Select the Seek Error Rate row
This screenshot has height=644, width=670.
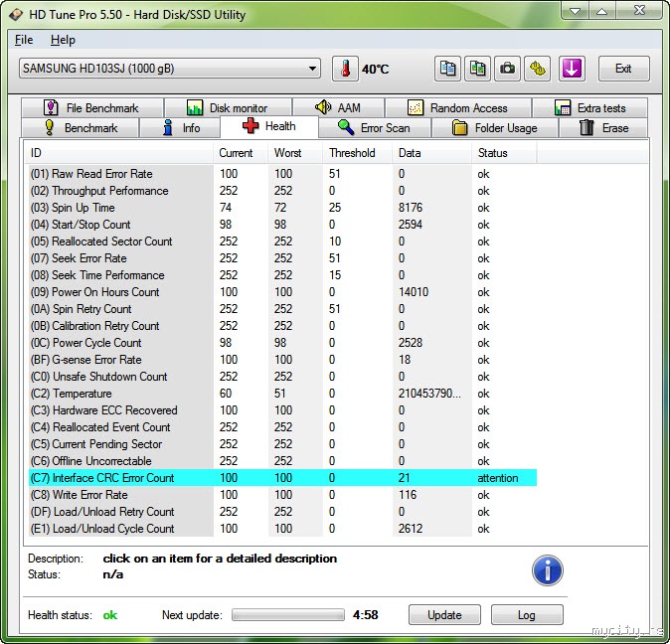tap(283, 258)
